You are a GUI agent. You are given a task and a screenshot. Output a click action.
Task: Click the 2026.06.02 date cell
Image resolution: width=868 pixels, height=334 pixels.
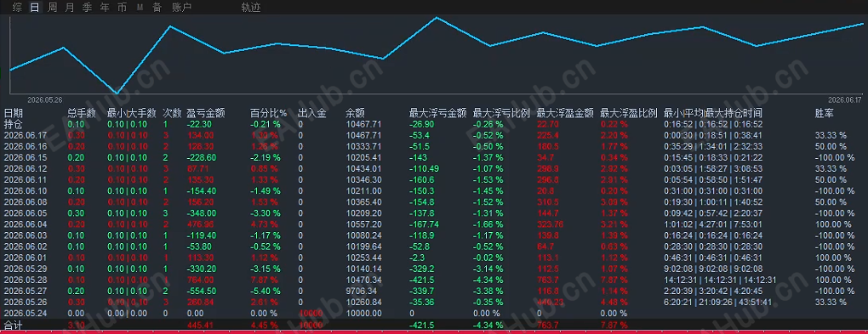[x=25, y=246]
